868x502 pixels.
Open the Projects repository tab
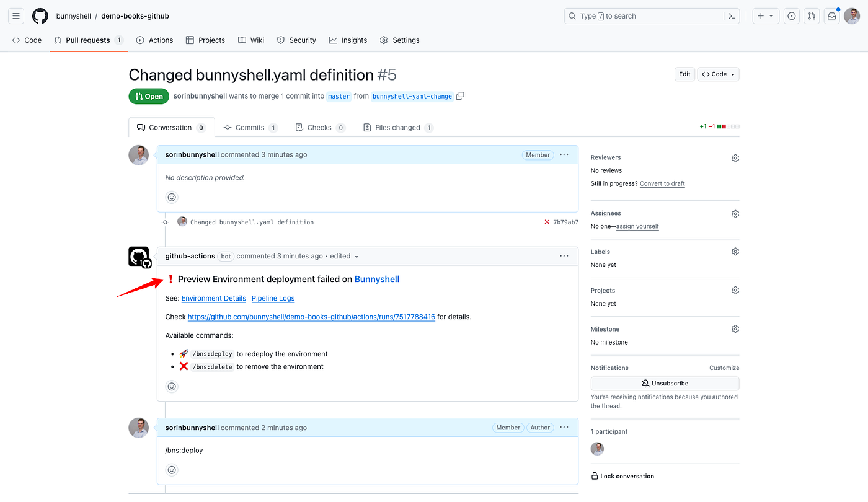pos(205,40)
